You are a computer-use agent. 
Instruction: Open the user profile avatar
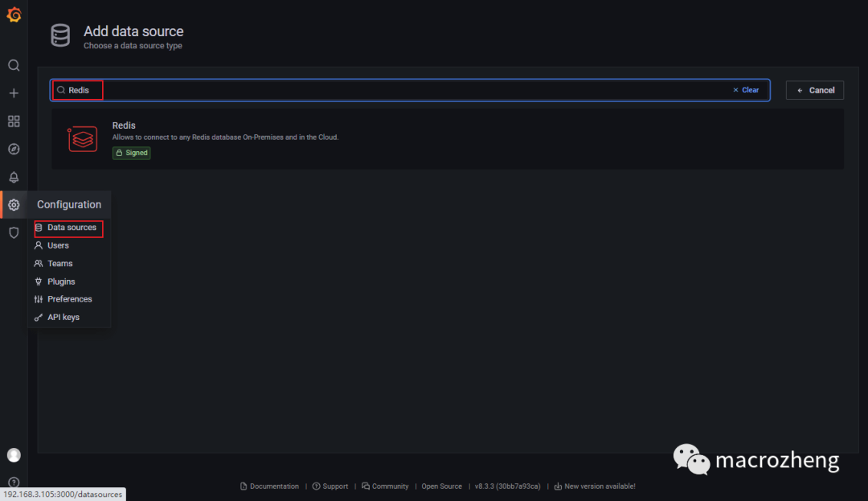tap(14, 455)
